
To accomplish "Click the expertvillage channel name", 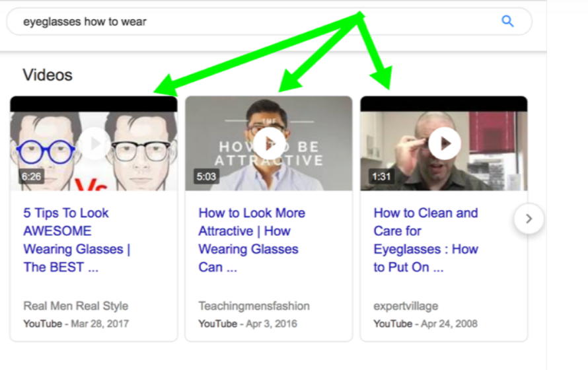I will [x=406, y=306].
